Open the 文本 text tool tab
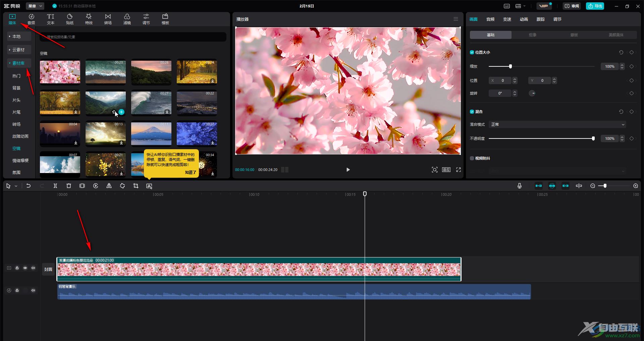The height and width of the screenshot is (341, 644). [x=50, y=19]
